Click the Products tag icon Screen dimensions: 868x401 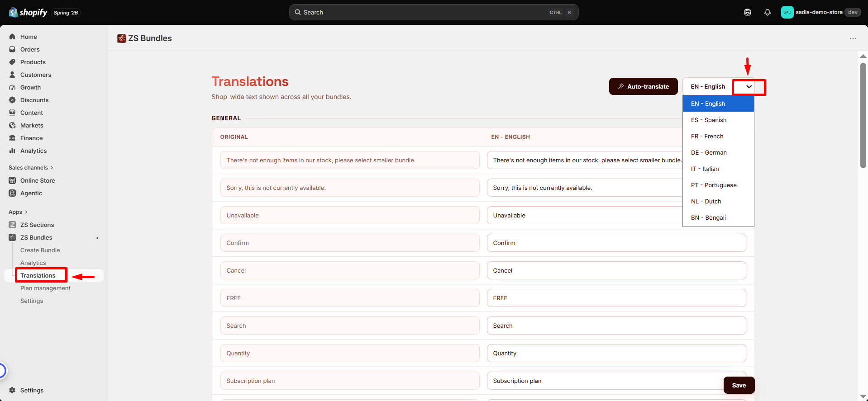(x=12, y=62)
